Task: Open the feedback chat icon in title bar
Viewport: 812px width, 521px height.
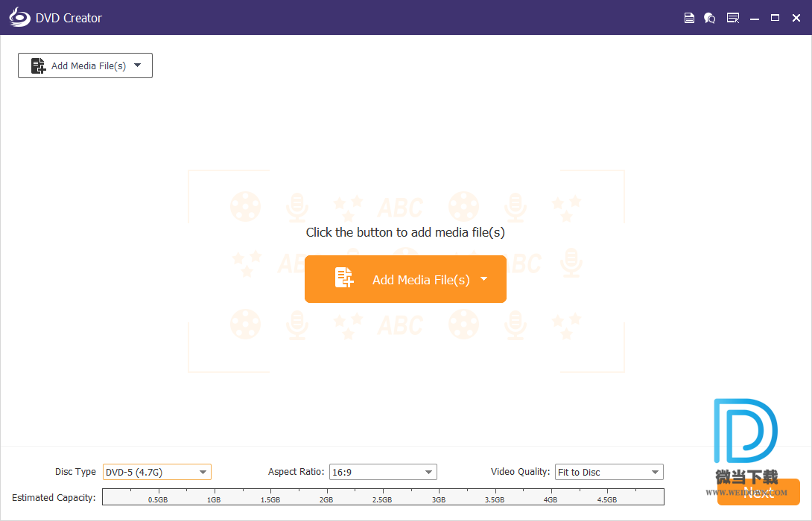Action: 709,18
